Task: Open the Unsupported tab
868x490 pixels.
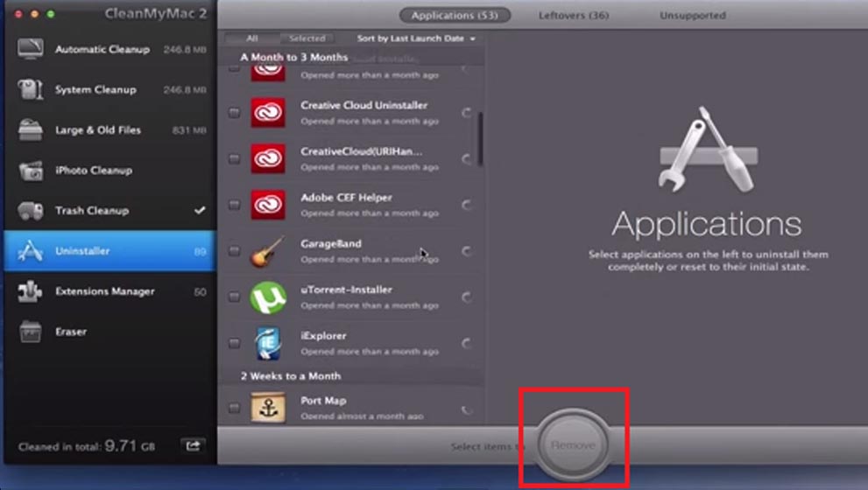Action: (693, 16)
